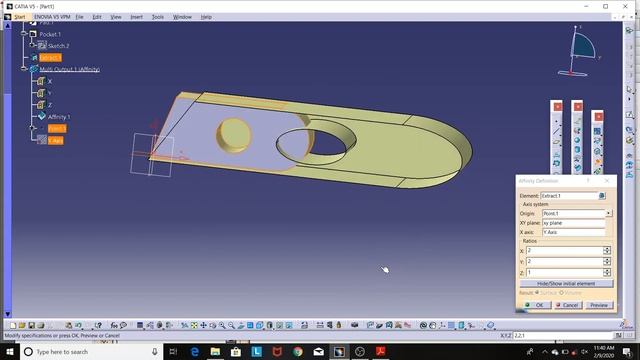
Task: Open the Origin Point.1 dropdown arrow
Action: tap(609, 213)
